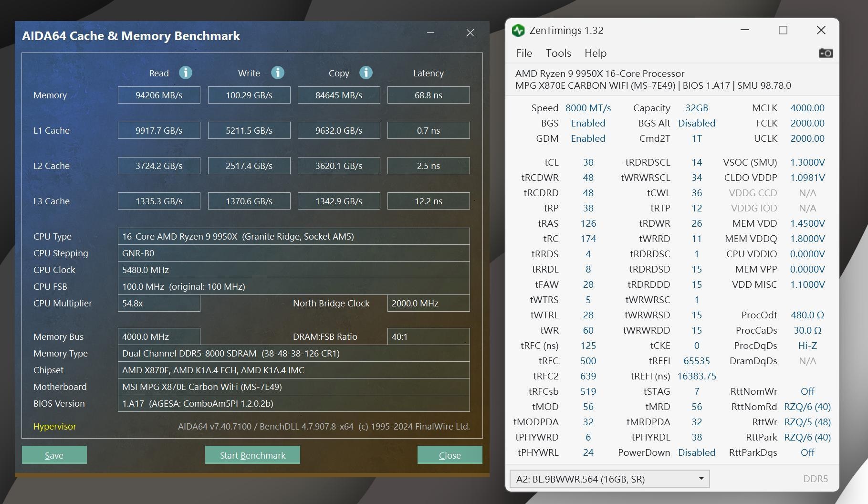Maximize the ZenTimings window
The width and height of the screenshot is (868, 504).
(783, 30)
